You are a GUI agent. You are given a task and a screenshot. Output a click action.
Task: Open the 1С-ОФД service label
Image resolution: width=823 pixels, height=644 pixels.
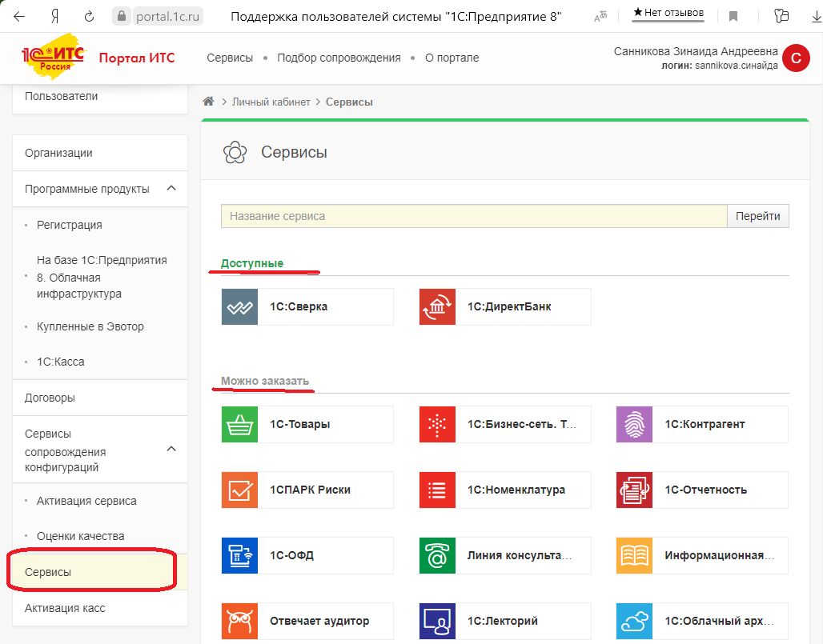292,555
